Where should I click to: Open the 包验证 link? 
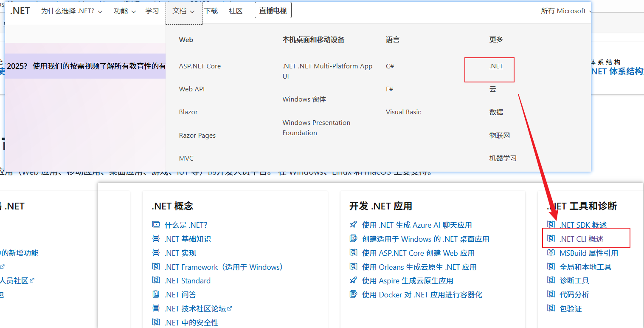pos(571,309)
